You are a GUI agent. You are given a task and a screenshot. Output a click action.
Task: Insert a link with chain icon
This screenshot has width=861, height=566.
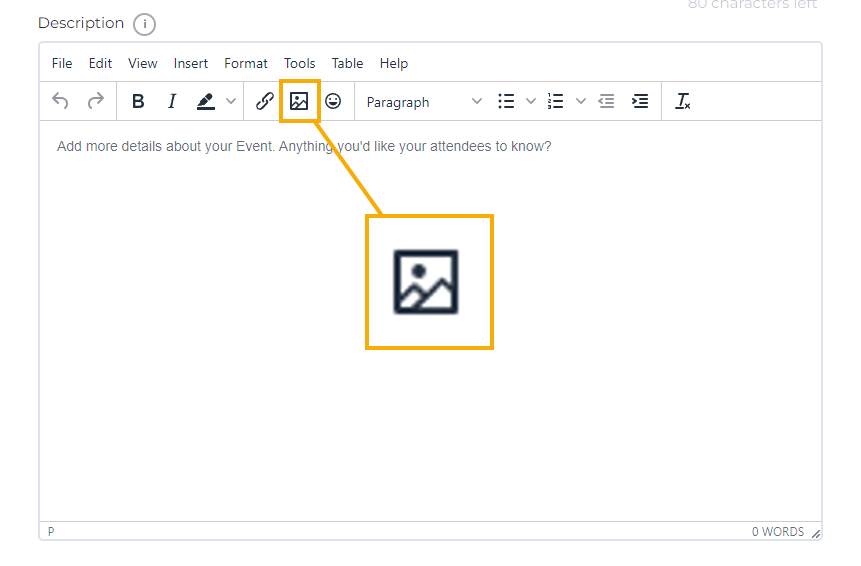click(x=265, y=101)
